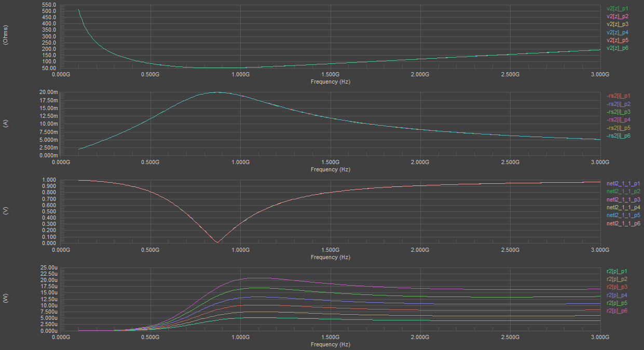The height and width of the screenshot is (350, 644).
Task: Highlight the netl2_1_1_p5 trace label
Action: (x=622, y=214)
